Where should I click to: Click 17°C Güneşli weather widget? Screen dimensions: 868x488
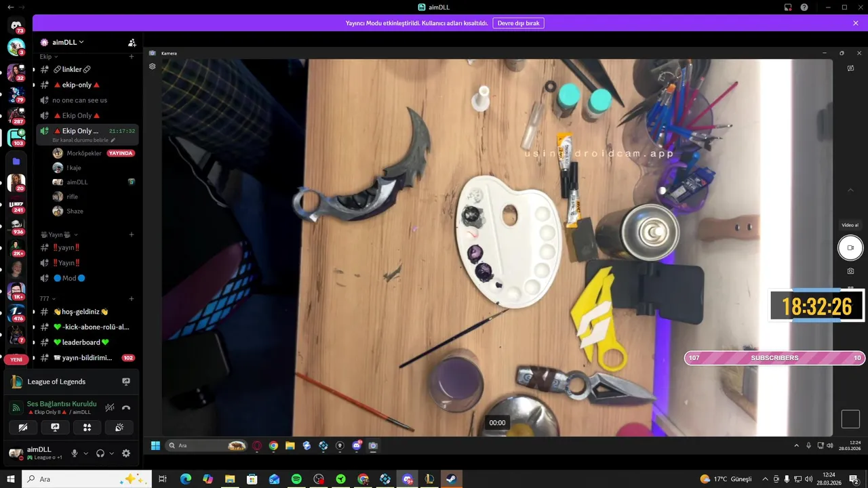click(726, 479)
